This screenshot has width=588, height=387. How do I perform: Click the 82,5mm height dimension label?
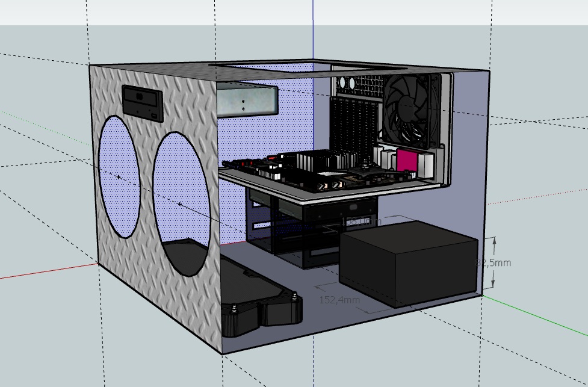pyautogui.click(x=495, y=263)
